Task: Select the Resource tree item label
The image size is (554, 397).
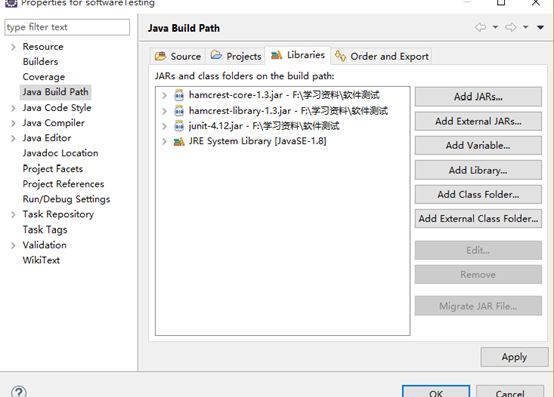Action: [x=43, y=47]
